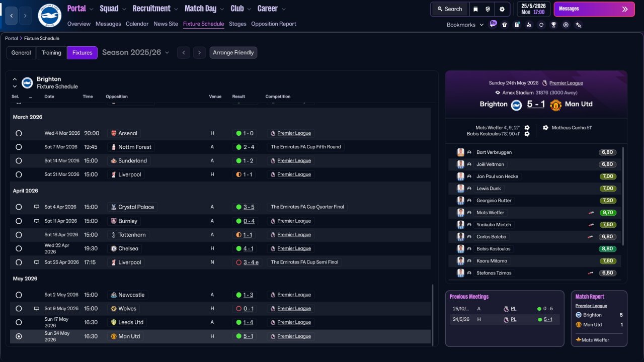
Task: Click the date and time display 25/5/2026
Action: (x=534, y=9)
